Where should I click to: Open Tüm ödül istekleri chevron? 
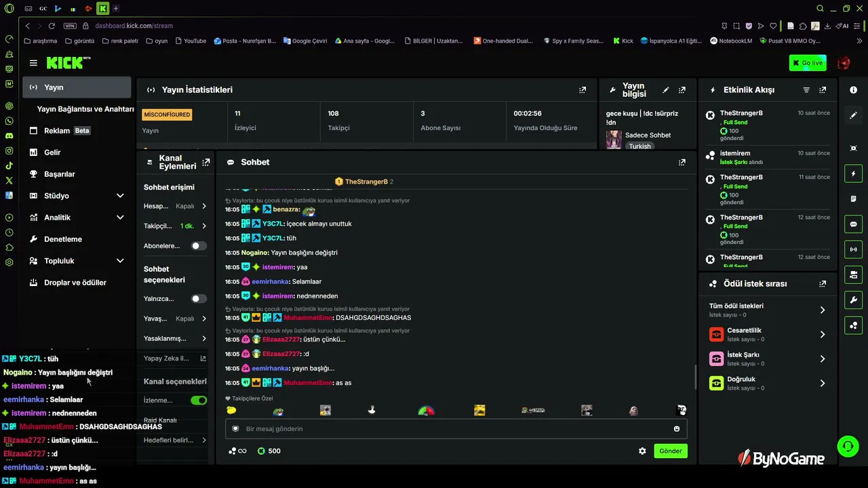click(823, 310)
